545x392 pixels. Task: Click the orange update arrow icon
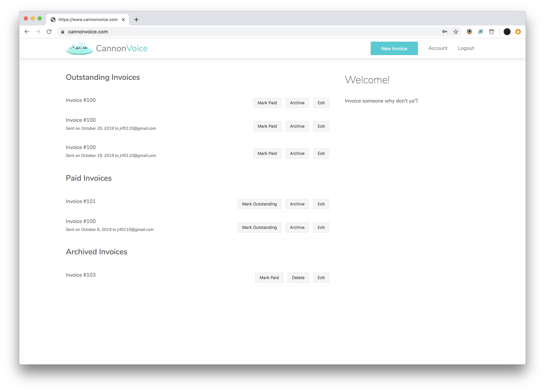point(518,32)
